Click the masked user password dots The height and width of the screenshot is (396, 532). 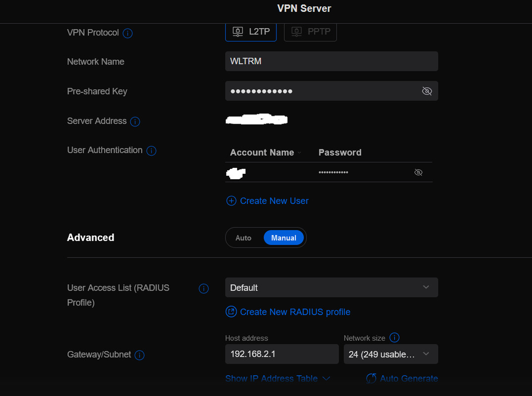333,172
